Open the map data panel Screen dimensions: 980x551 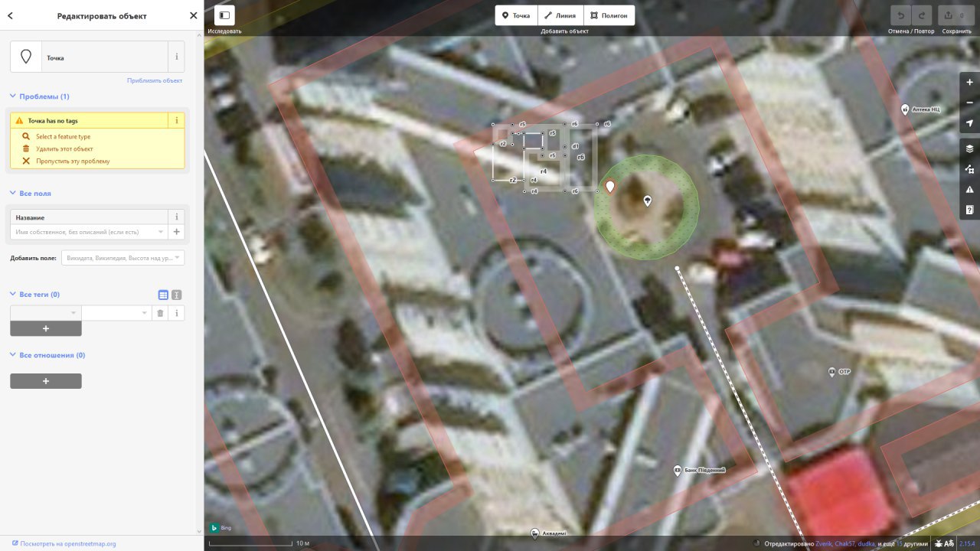pos(970,169)
